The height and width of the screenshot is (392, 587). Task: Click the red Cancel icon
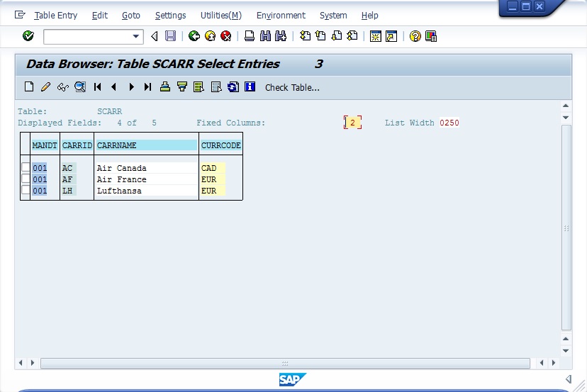point(225,36)
